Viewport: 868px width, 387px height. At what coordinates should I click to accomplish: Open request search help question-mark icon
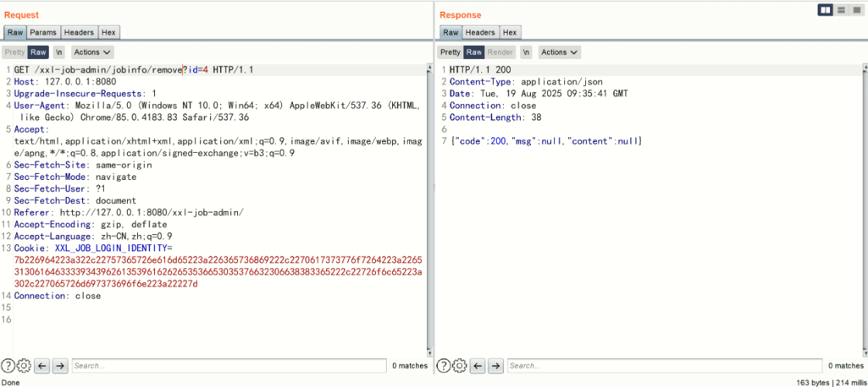[x=8, y=365]
